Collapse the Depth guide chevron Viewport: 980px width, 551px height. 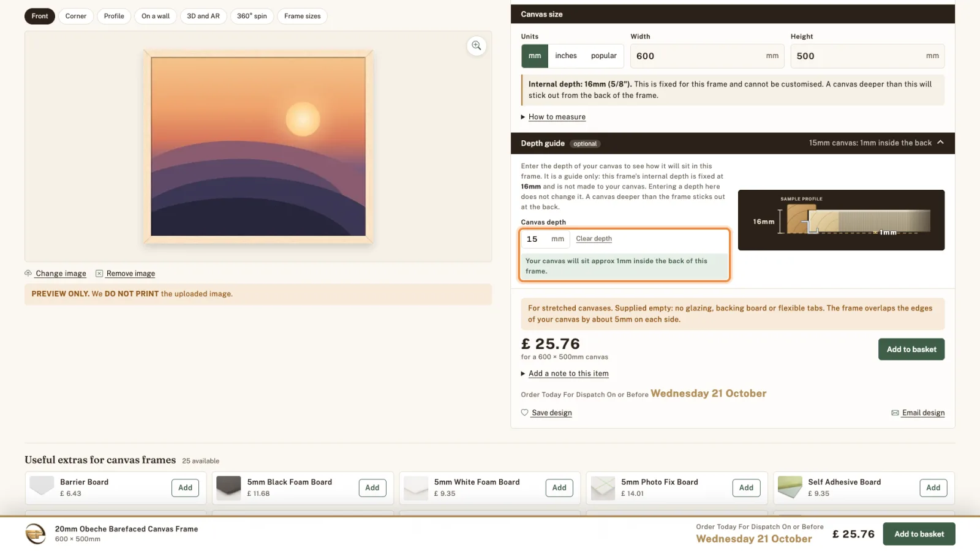[940, 143]
